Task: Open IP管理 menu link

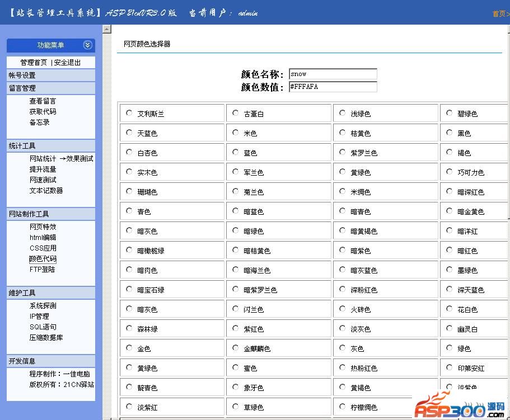Action: pos(39,317)
